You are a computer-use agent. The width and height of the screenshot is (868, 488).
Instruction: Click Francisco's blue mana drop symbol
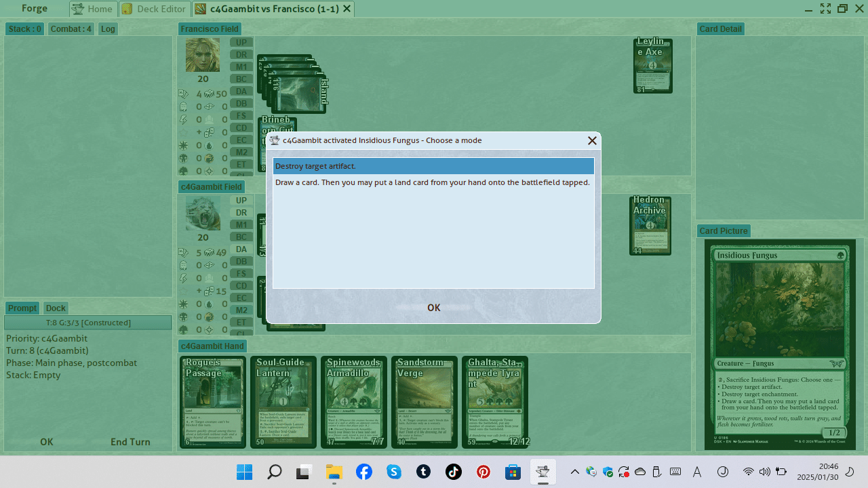[x=209, y=145]
